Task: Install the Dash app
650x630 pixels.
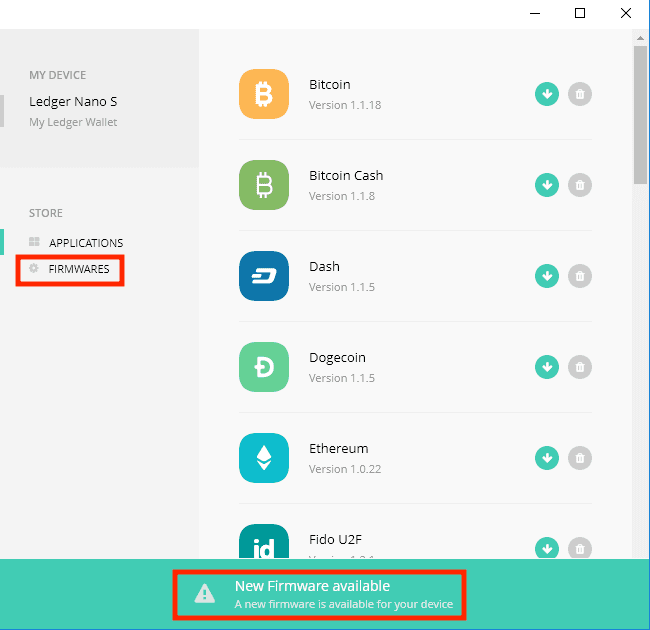Action: point(546,276)
